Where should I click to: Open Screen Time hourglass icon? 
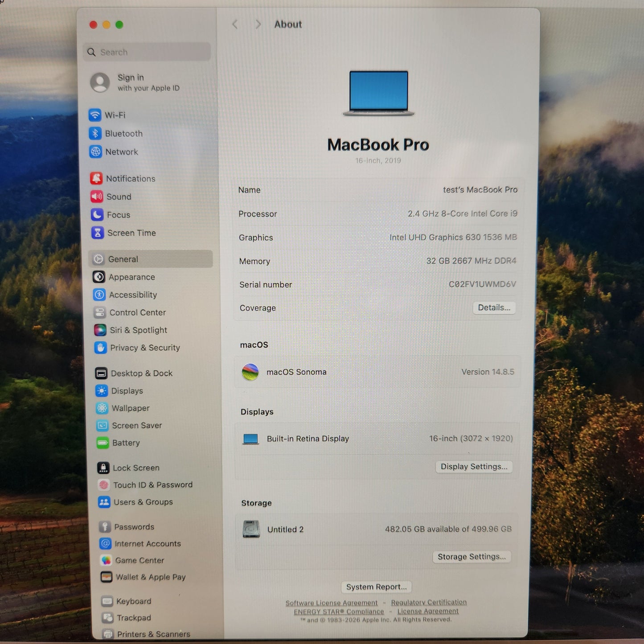pos(98,233)
